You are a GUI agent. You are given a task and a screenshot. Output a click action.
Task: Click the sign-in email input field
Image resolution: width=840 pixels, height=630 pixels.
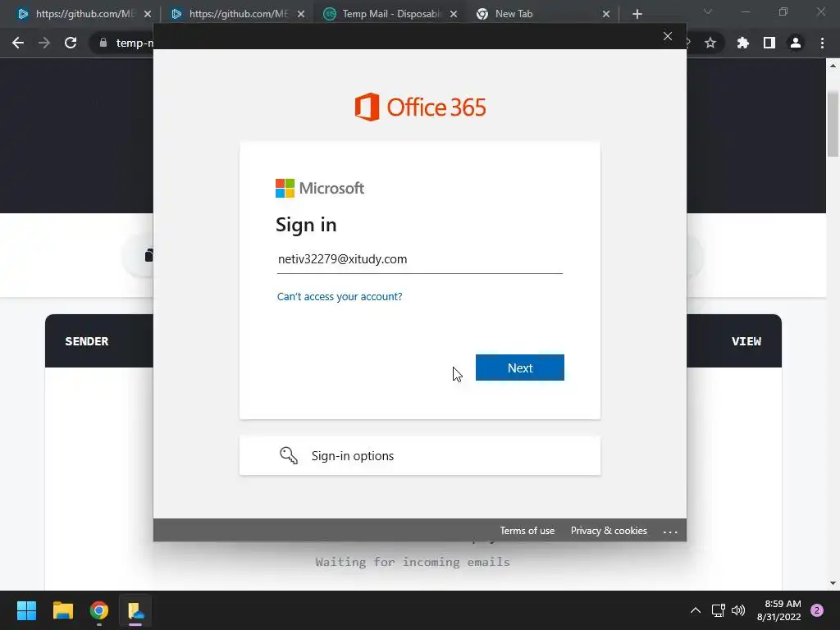tap(419, 259)
